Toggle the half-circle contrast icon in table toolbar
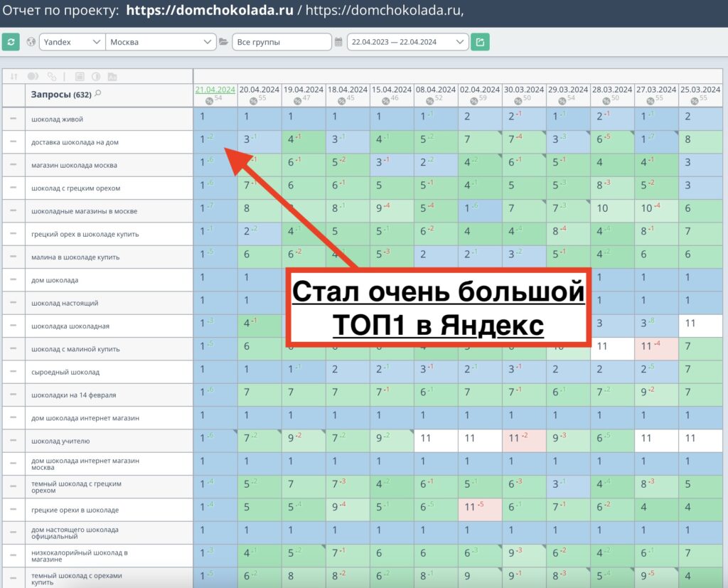The height and width of the screenshot is (588, 728). (x=96, y=77)
